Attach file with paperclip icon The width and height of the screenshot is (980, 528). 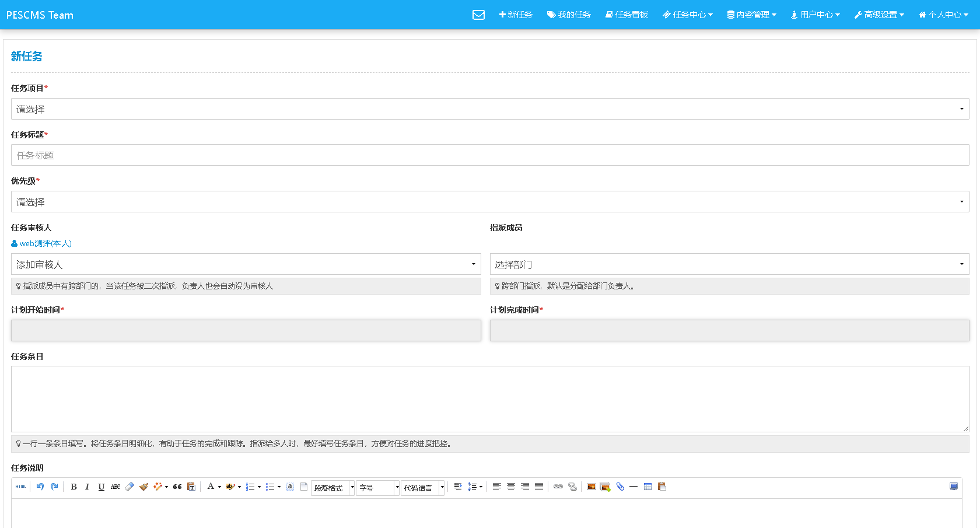(x=620, y=487)
